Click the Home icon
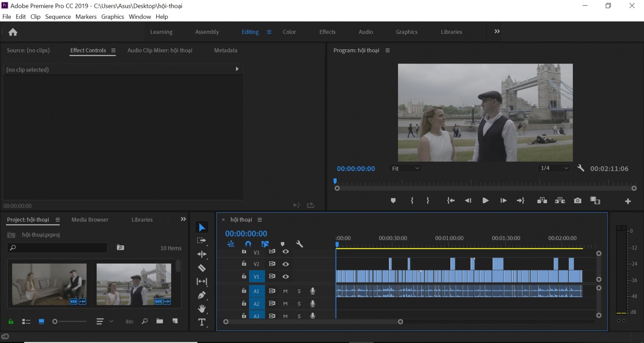 tap(13, 32)
